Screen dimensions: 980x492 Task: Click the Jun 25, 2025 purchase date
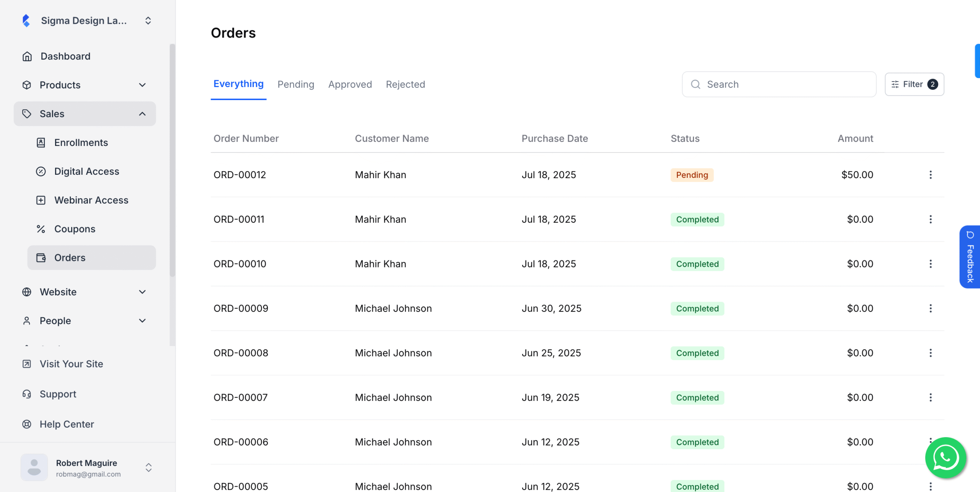tap(551, 353)
